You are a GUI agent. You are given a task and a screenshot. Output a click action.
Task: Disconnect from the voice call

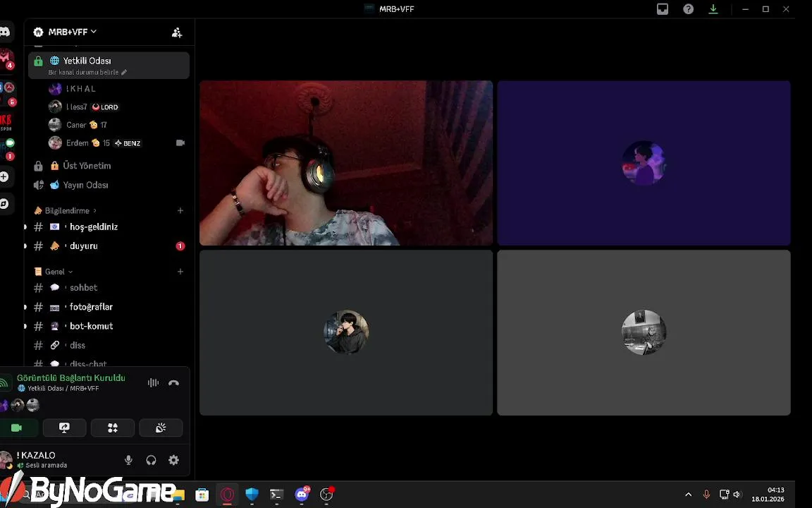coord(173,383)
